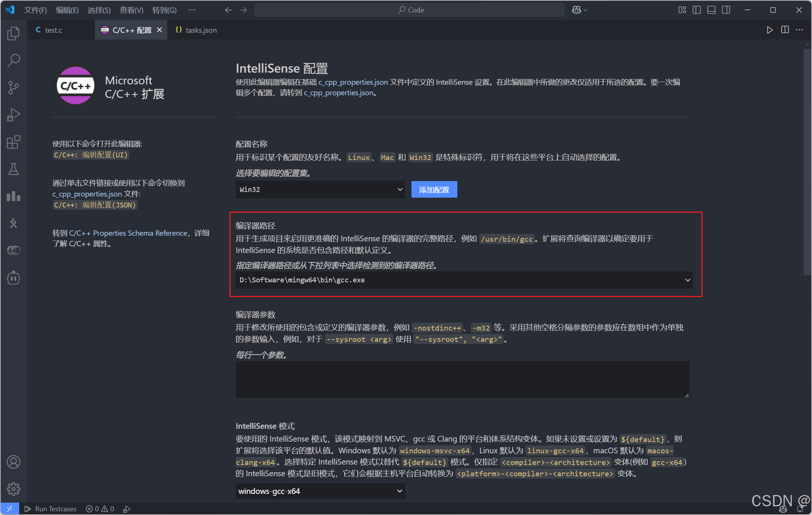
Task: Toggle the bottom panel layout icon
Action: tap(711, 10)
